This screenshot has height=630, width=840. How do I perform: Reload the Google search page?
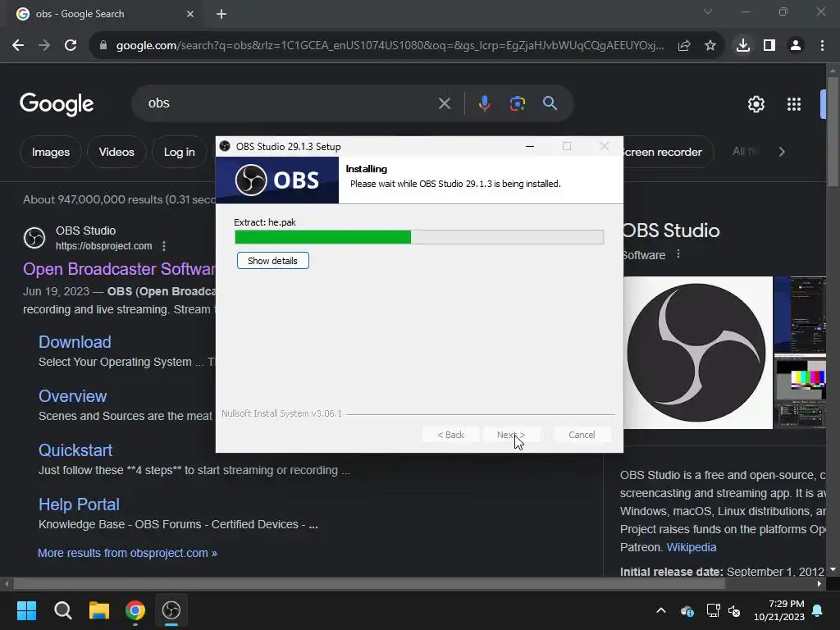pos(71,46)
